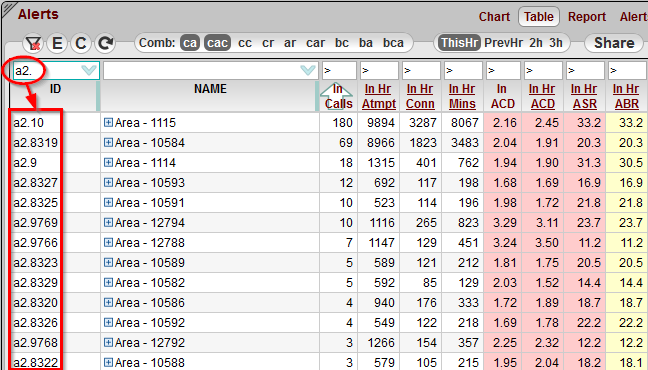Viewport: 648px width, 370px height.
Task: Toggle the ca combination
Action: [190, 43]
